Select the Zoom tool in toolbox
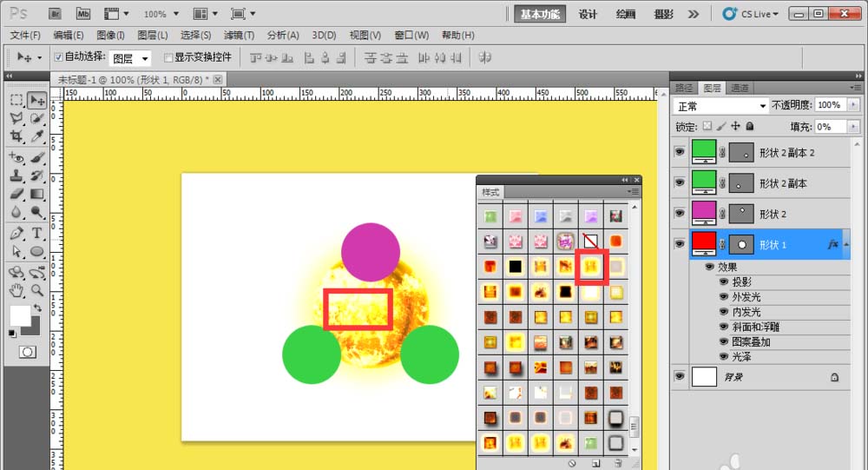This screenshot has width=868, height=470. tap(37, 290)
